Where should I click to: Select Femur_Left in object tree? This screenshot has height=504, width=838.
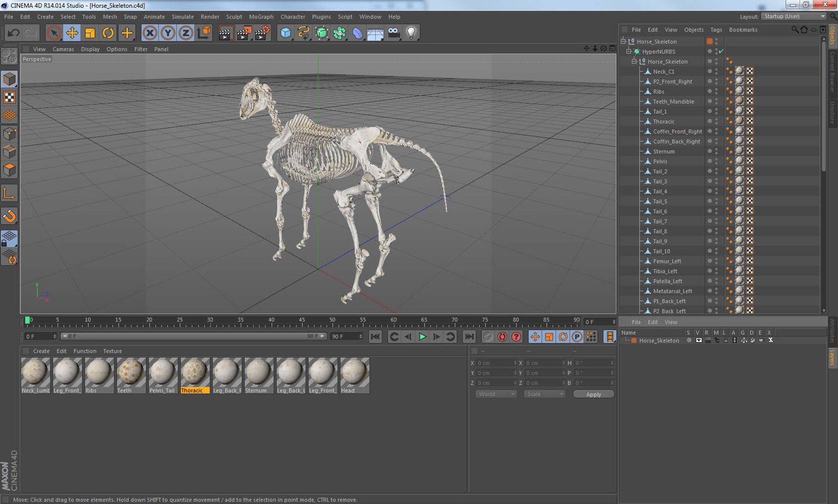[x=667, y=261]
